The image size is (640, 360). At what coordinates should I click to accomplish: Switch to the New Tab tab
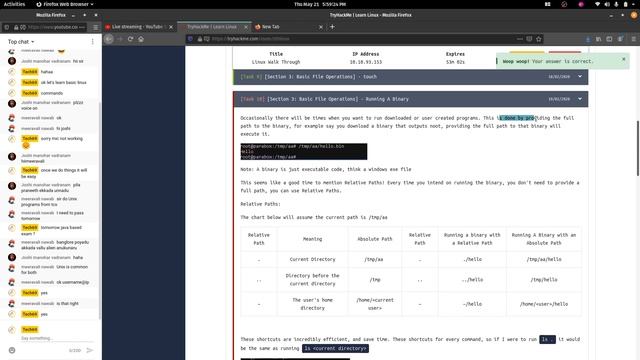[x=288, y=27]
